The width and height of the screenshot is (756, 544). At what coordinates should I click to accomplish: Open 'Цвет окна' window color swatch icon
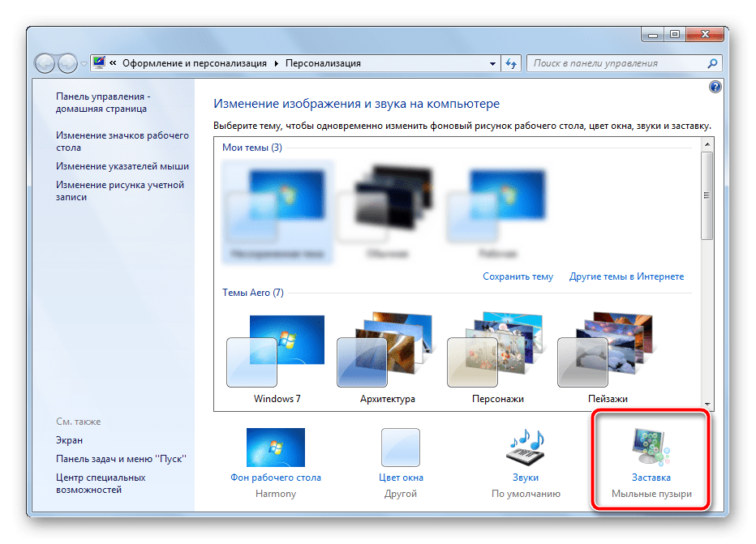[400, 448]
